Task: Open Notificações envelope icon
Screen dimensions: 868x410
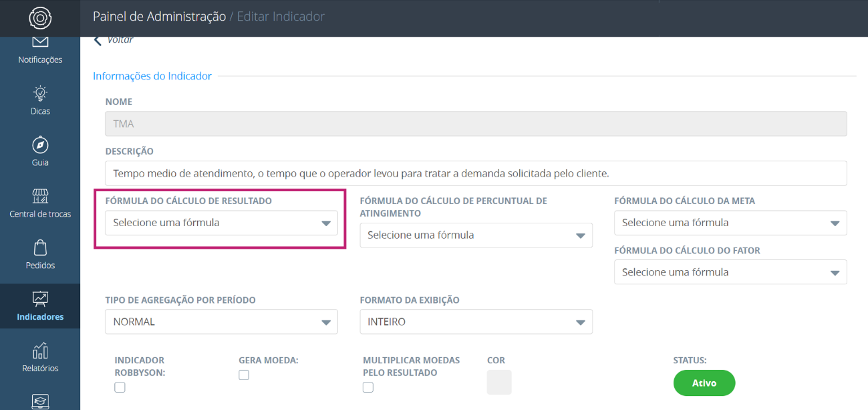Action: (x=40, y=41)
